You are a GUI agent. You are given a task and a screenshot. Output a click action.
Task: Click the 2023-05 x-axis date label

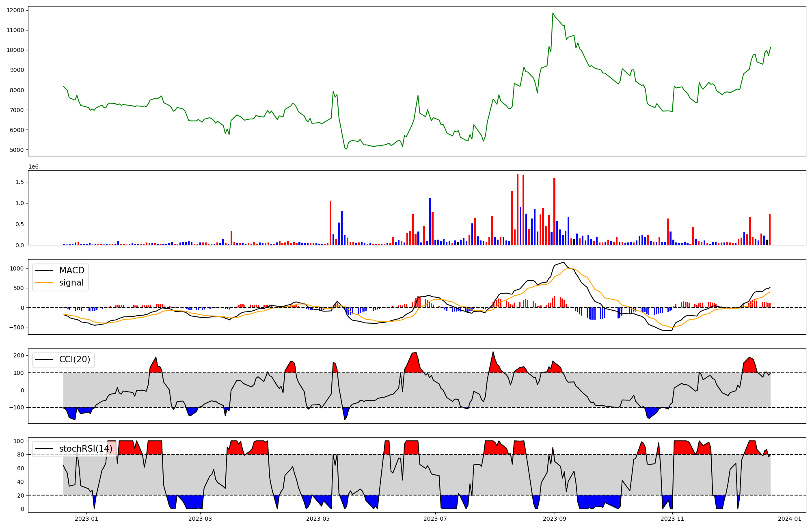pyautogui.click(x=318, y=519)
